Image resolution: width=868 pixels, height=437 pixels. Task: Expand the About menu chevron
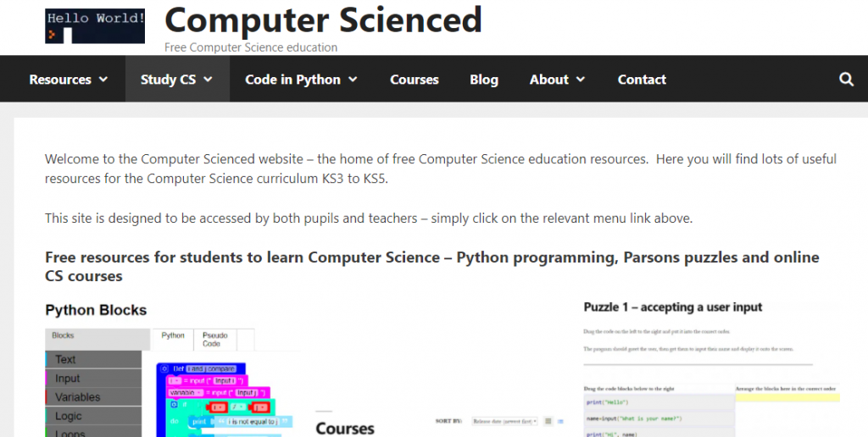(581, 80)
